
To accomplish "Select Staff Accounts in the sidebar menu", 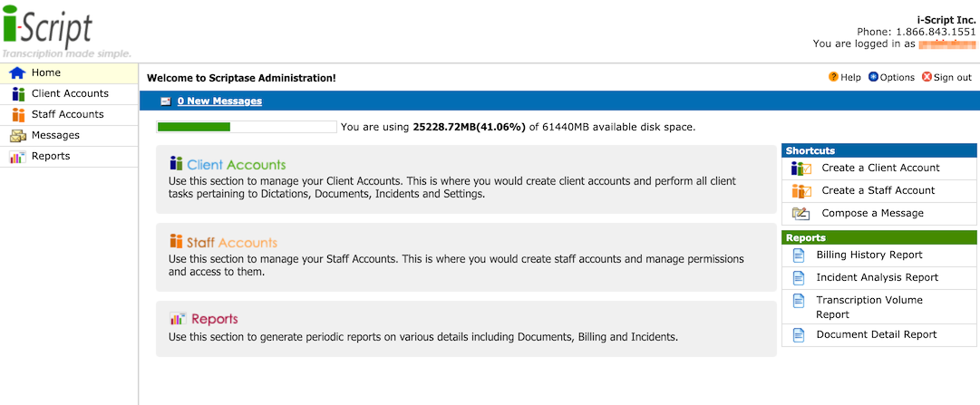I will 67,114.
